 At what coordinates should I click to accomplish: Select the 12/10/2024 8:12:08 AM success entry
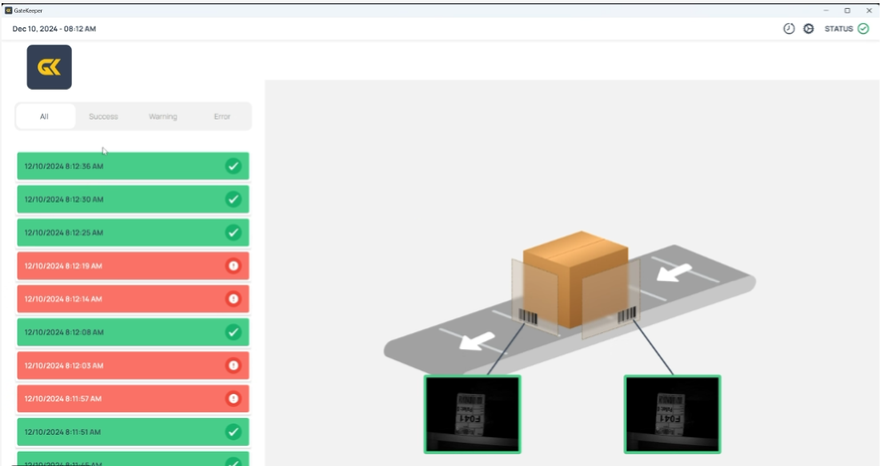click(x=133, y=332)
